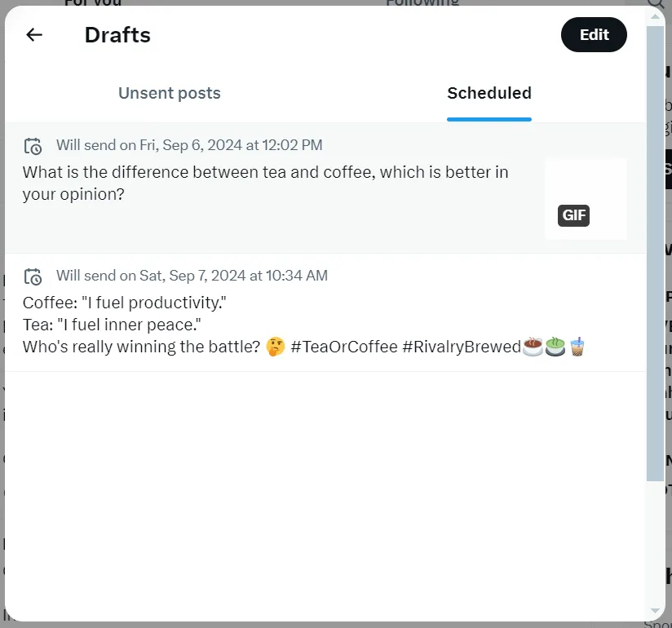Open the GIF thumbnail on the tea and coffee post
672x628 pixels.
tap(586, 199)
